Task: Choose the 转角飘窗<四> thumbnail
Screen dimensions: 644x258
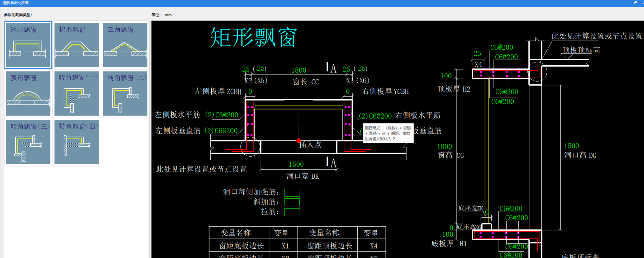Action: tap(77, 142)
